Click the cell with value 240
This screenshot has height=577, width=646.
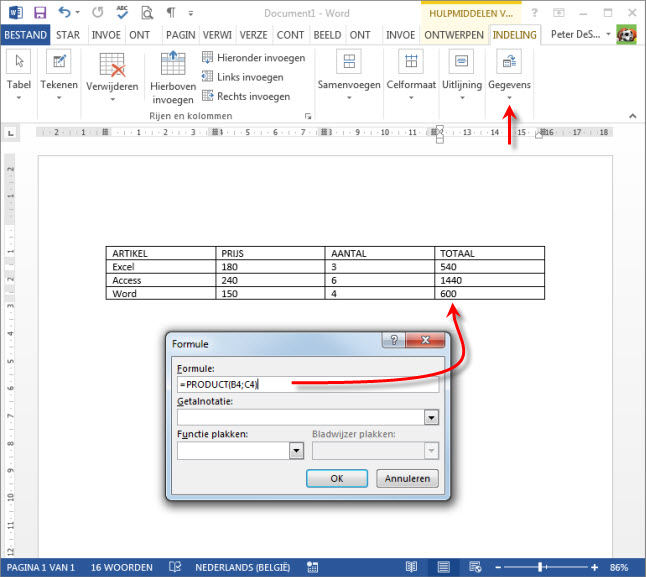(270, 280)
